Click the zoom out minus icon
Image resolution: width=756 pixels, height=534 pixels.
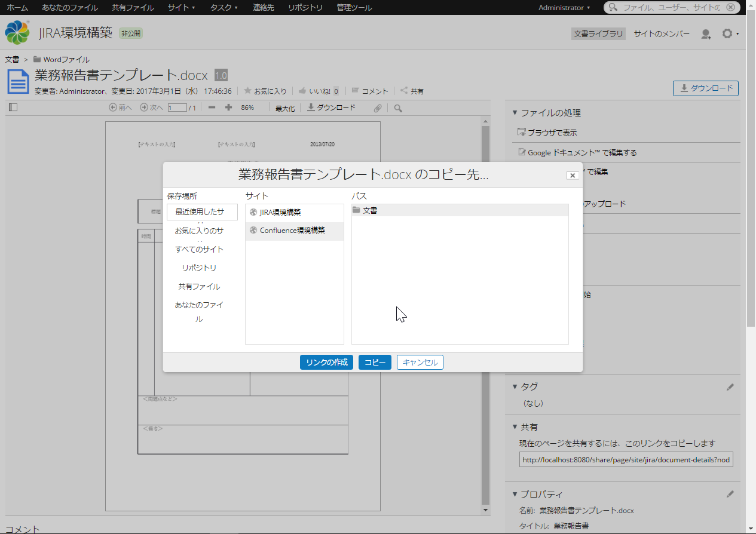(x=212, y=108)
